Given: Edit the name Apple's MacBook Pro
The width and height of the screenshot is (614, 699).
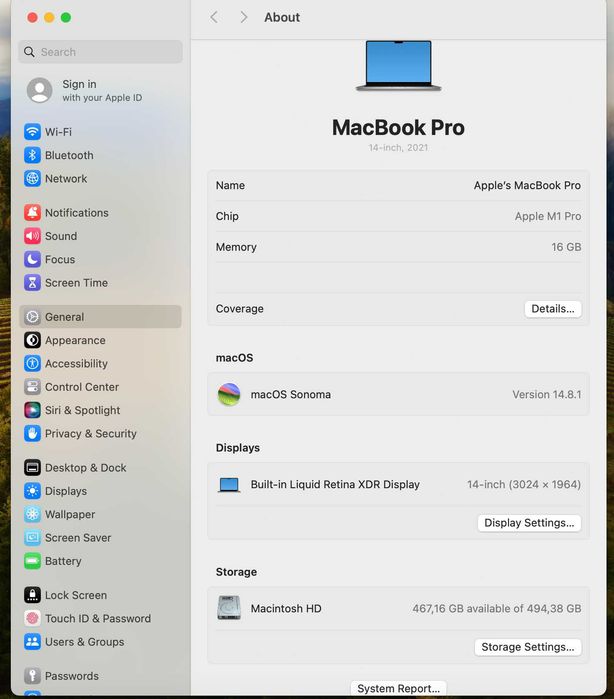Looking at the screenshot, I should click(527, 185).
